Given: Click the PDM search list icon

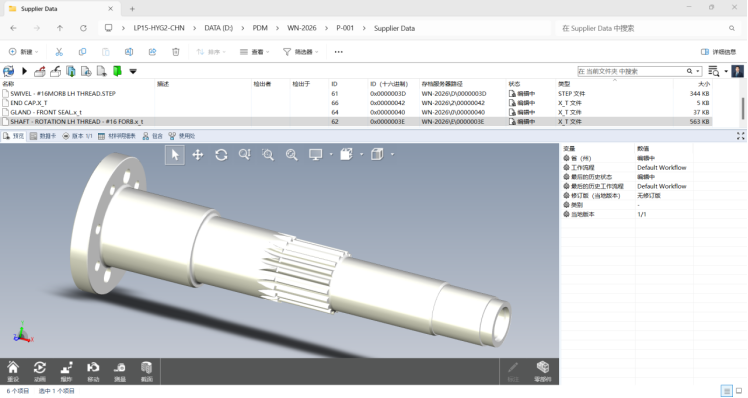Looking at the screenshot, I should [x=713, y=71].
